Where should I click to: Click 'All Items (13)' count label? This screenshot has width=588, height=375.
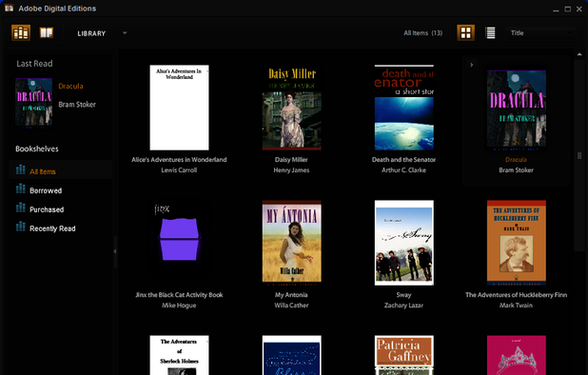[x=423, y=33]
